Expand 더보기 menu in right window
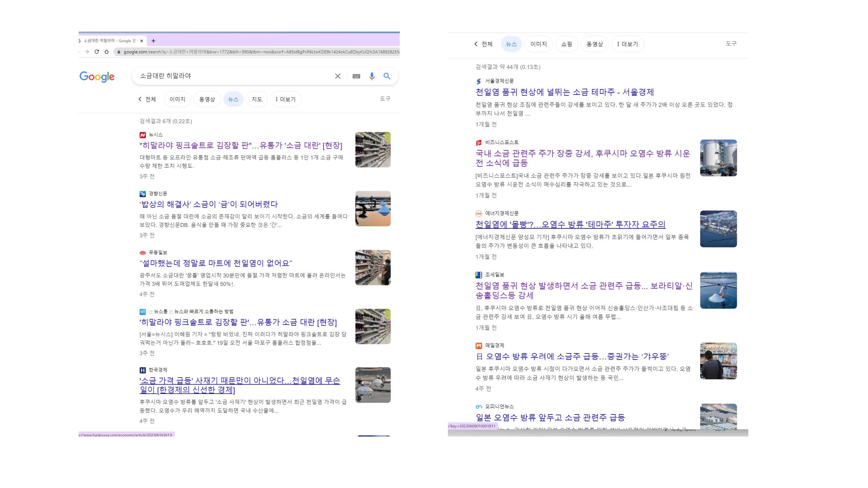868x488 pixels. (628, 44)
